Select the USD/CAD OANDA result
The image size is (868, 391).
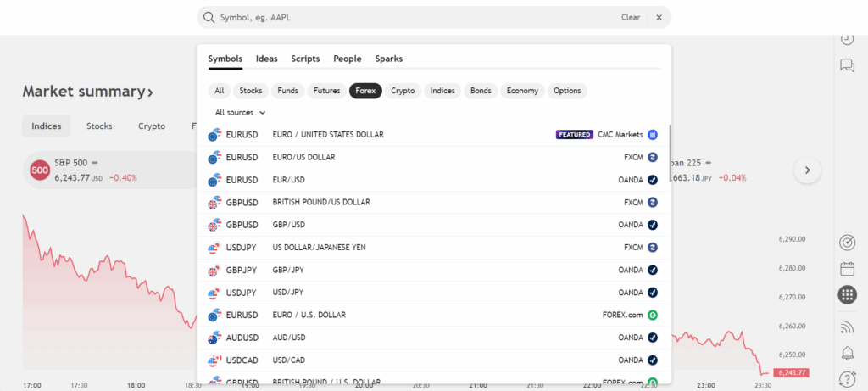[x=433, y=360]
